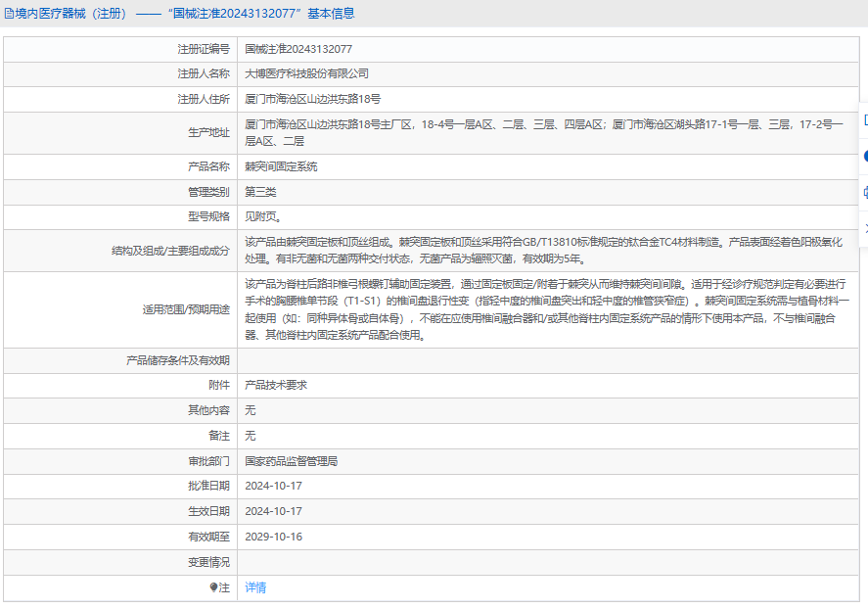Screen dimensions: 868x609
Task: Click the third icon in right floating sidebar
Action: pos(864,192)
